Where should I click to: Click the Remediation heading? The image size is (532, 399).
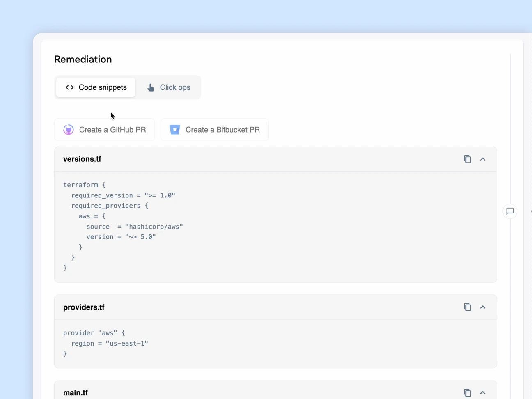pos(83,59)
